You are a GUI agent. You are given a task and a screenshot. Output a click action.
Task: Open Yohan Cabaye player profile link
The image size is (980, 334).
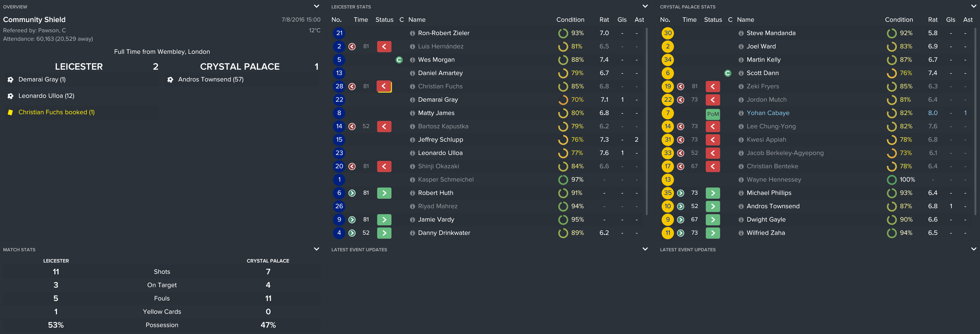[x=768, y=113]
